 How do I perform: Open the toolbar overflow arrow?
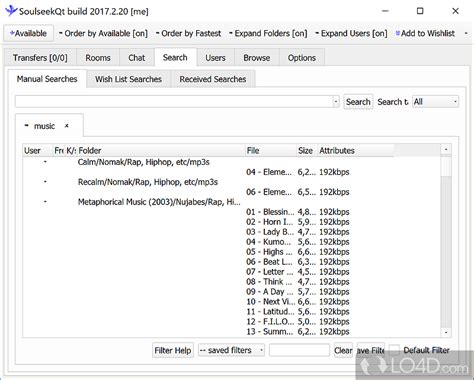466,33
